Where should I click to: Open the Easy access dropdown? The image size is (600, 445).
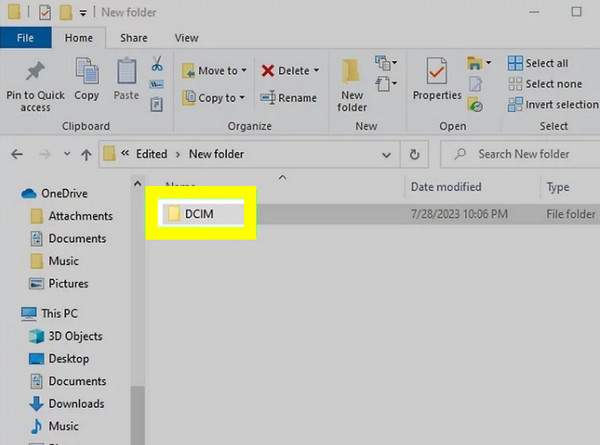[386, 83]
